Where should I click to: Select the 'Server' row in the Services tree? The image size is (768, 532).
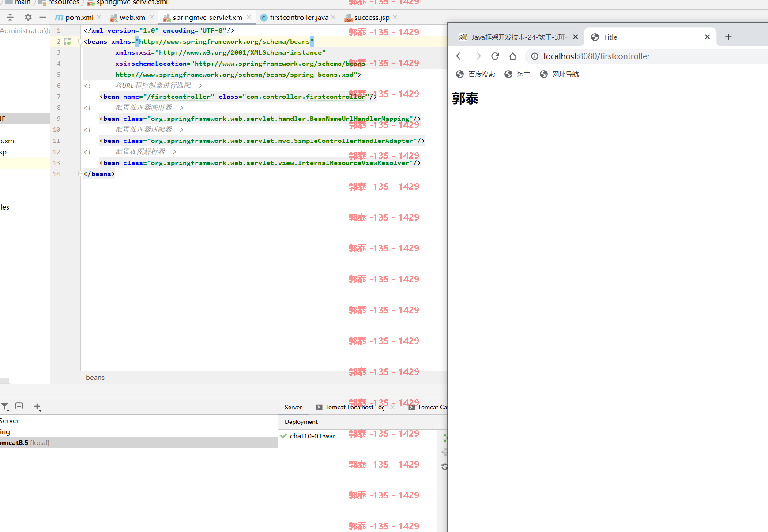tap(139, 420)
